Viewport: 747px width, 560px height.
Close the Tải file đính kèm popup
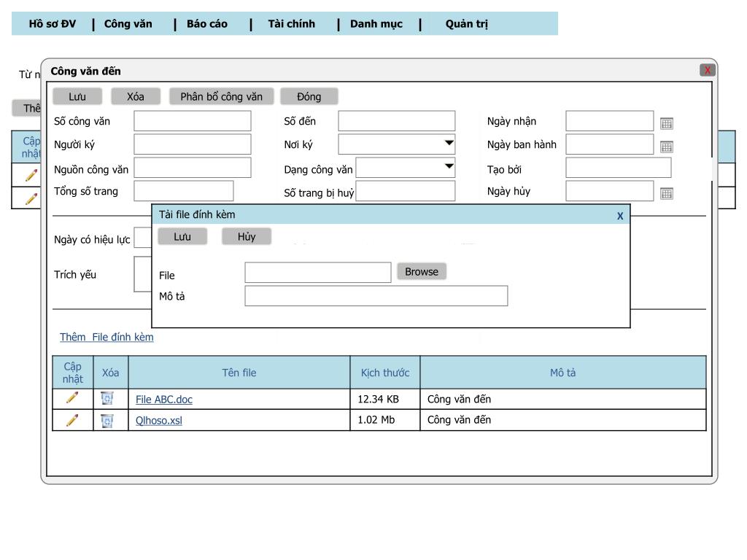(620, 216)
